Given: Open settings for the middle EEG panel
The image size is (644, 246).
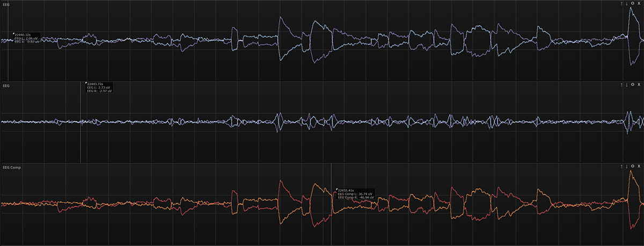Looking at the screenshot, I should coord(633,85).
